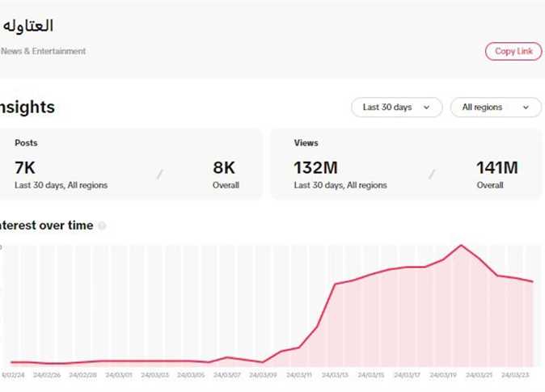
Task: Click the 7K posts figure
Action: tap(25, 168)
